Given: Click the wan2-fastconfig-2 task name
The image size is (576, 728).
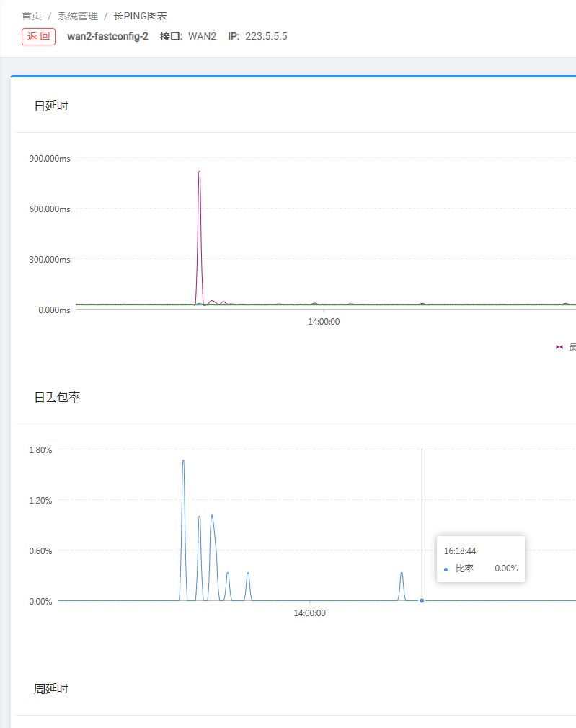Looking at the screenshot, I should click(107, 36).
